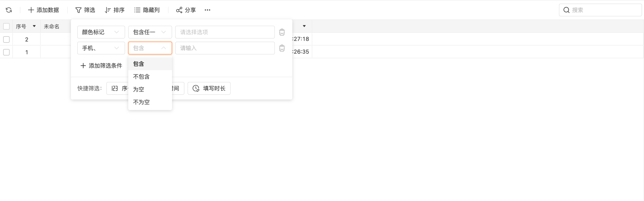Screen dimensions: 644x201
Task: Open the 排序 sort tool
Action: 115,10
